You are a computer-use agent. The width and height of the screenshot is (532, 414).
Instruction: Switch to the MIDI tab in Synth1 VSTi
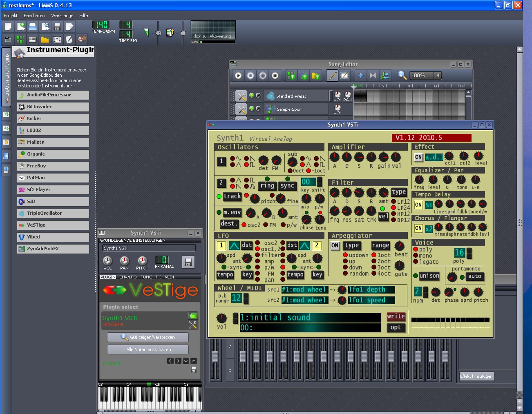click(x=169, y=277)
